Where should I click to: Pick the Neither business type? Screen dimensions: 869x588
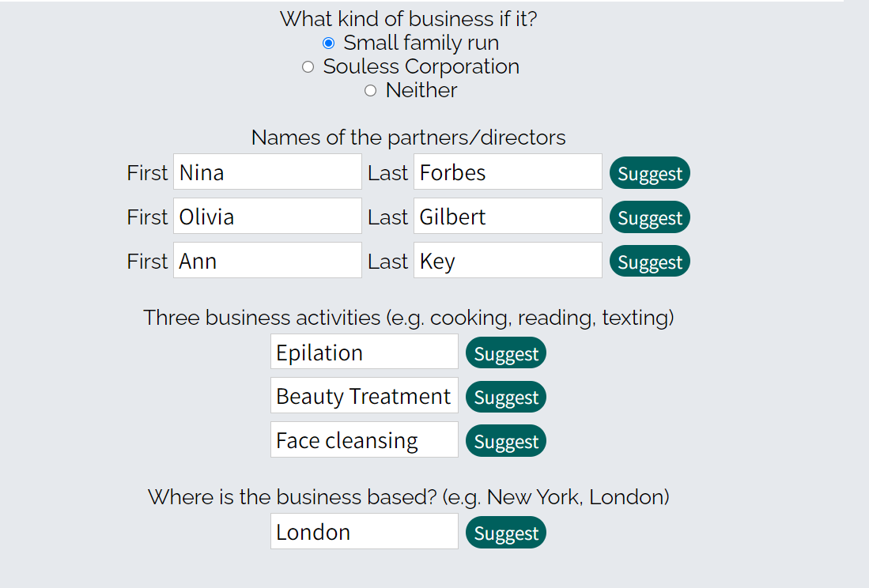[371, 91]
